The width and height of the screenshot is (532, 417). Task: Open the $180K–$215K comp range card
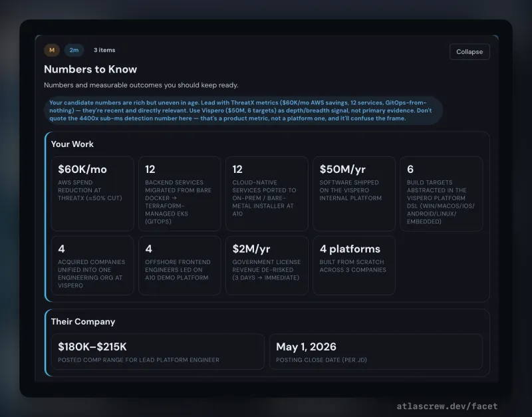click(x=158, y=352)
